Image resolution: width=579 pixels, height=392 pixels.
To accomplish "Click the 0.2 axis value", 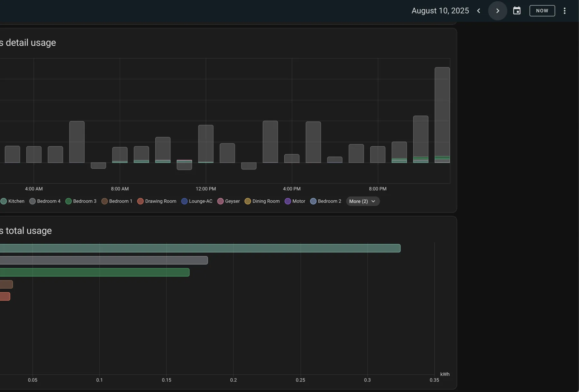I will click(234, 380).
